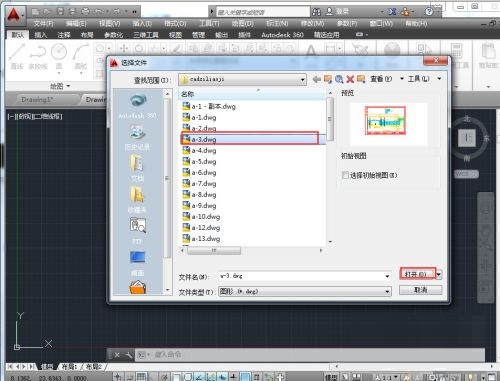The image size is (500, 381).
Task: Click the Back arrow in file dialog toolbar
Action: (317, 79)
